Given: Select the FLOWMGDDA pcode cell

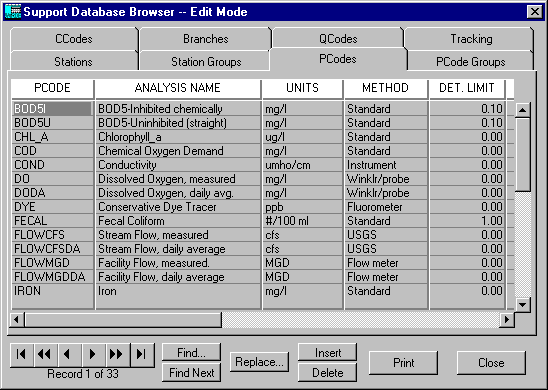Looking at the screenshot, I should click(52, 276).
